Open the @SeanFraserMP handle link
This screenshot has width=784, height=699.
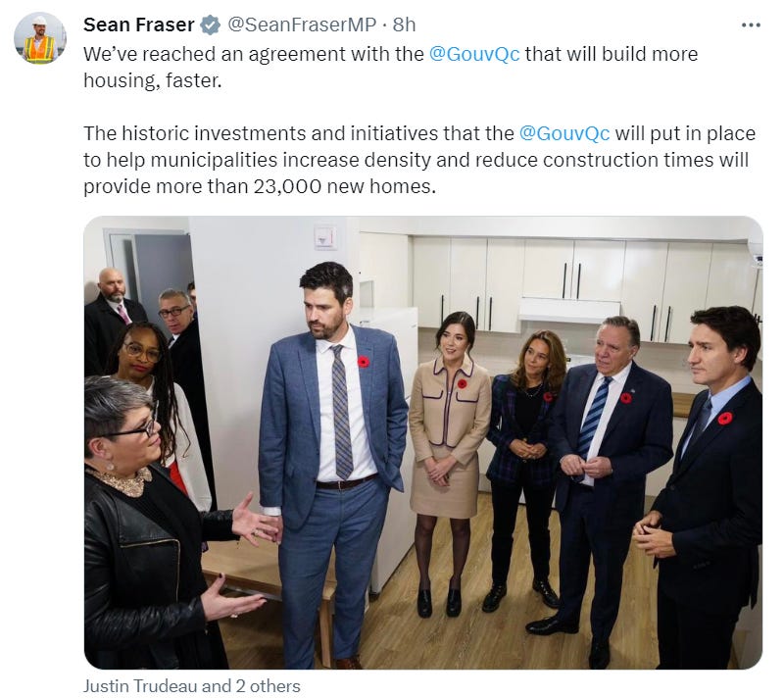coord(302,25)
